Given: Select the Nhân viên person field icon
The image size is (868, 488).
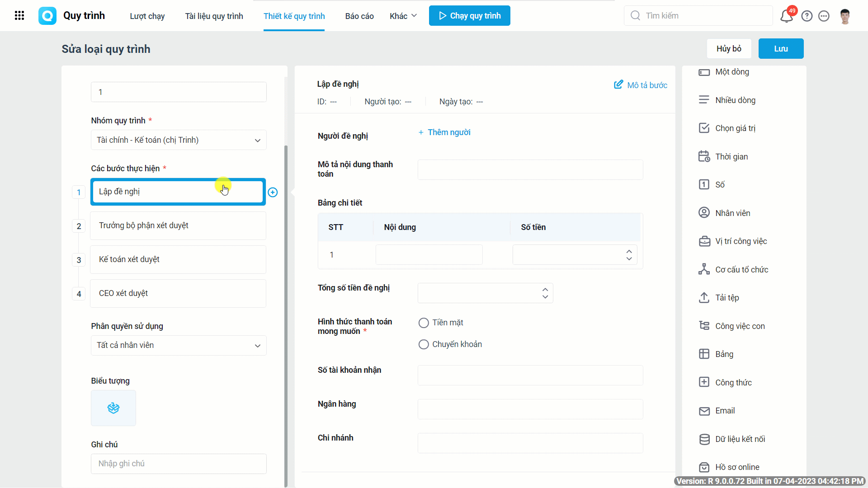Looking at the screenshot, I should [x=704, y=212].
